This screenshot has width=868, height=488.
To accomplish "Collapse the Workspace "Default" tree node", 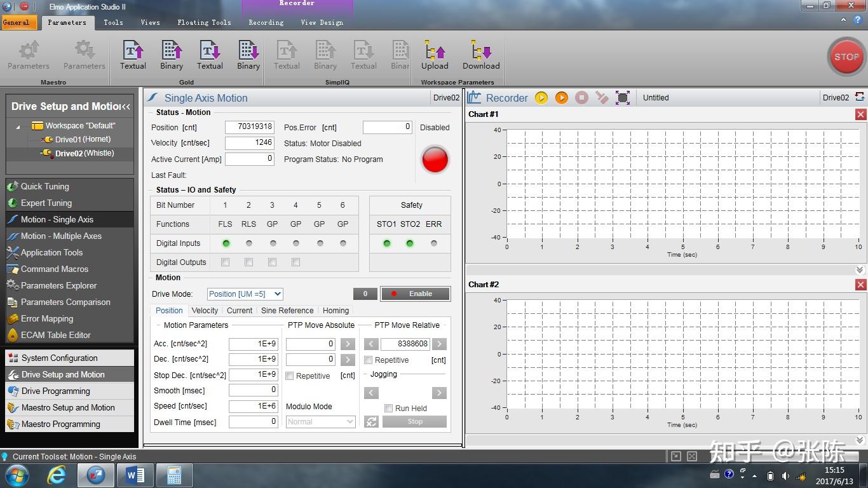I will [18, 126].
